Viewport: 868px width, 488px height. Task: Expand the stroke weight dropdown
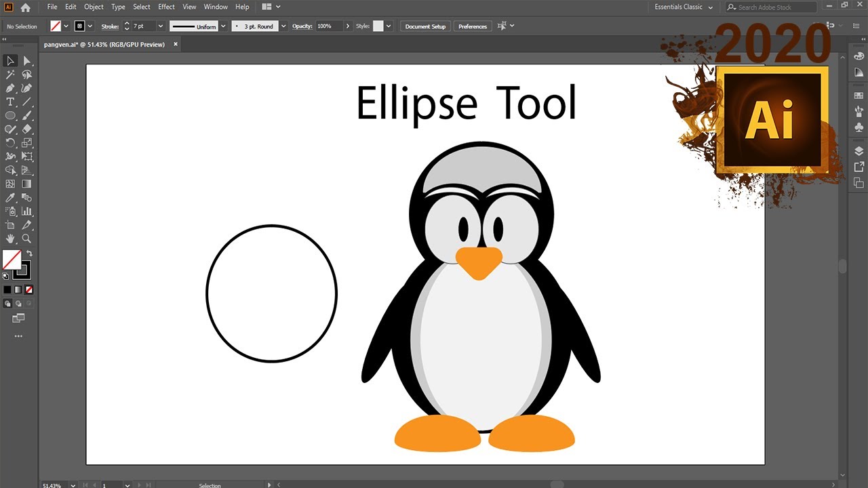[x=161, y=26]
